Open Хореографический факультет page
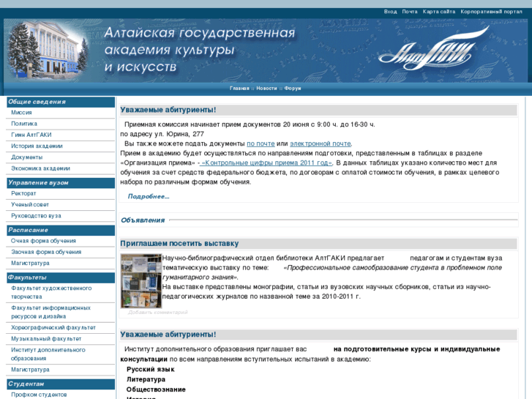 (x=53, y=328)
